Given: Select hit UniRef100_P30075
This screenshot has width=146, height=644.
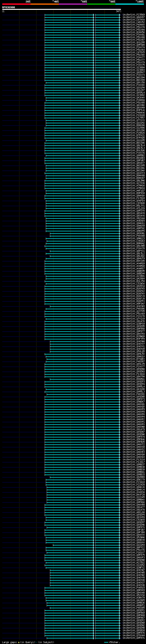Looking at the screenshot, I should pyautogui.click(x=134, y=65).
